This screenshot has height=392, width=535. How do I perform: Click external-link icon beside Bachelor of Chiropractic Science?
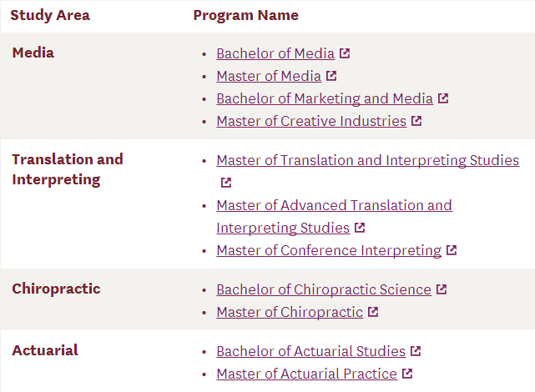(442, 289)
